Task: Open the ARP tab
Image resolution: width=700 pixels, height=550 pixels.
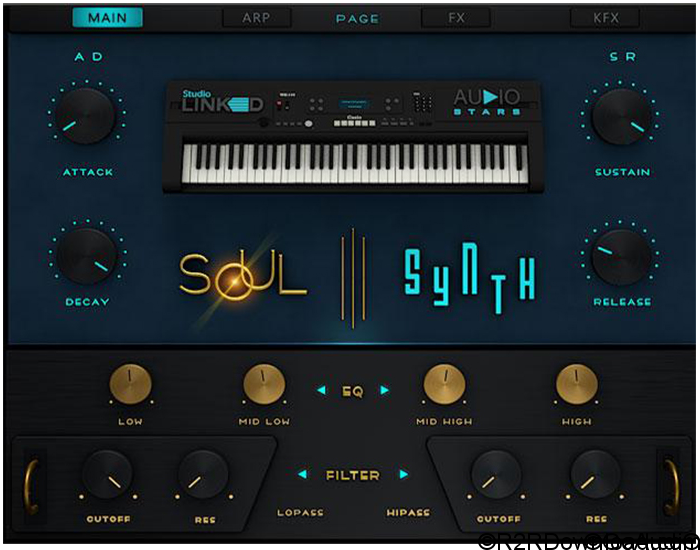Action: [256, 18]
